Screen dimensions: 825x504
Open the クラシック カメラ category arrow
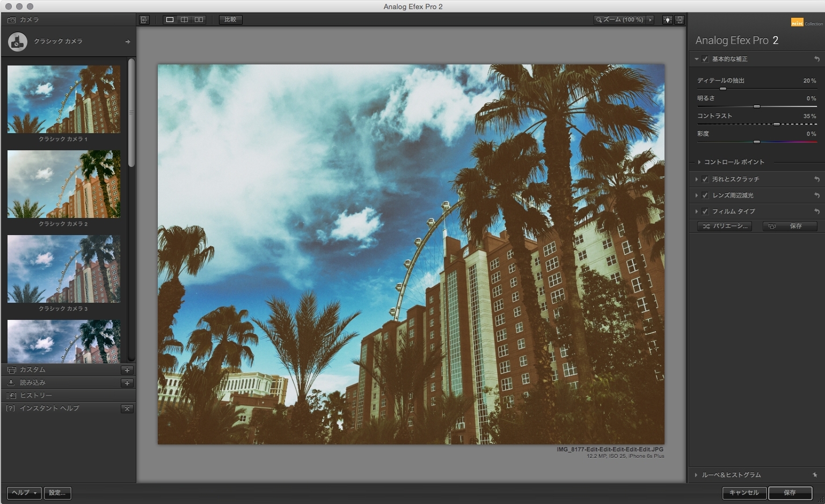pyautogui.click(x=128, y=41)
